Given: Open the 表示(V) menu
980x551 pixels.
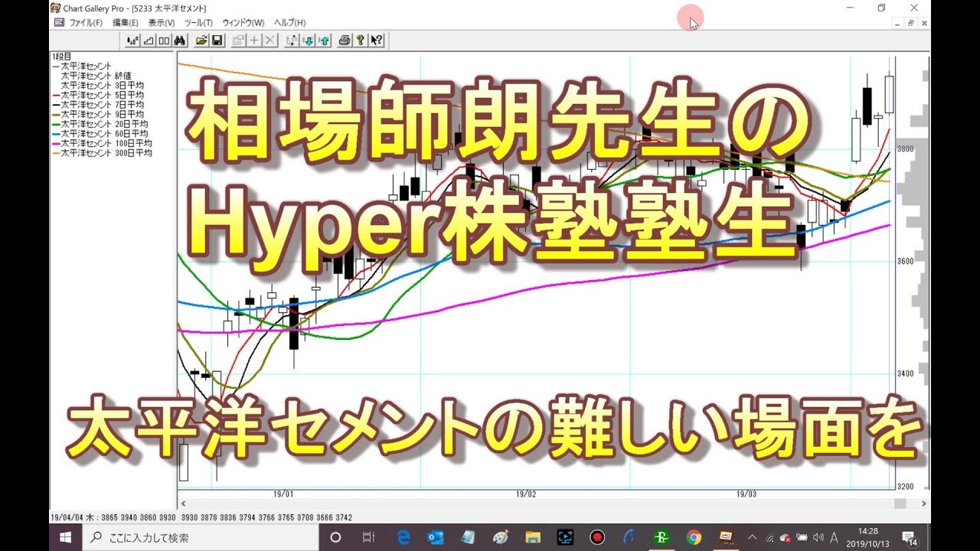Looking at the screenshot, I should pos(162,23).
